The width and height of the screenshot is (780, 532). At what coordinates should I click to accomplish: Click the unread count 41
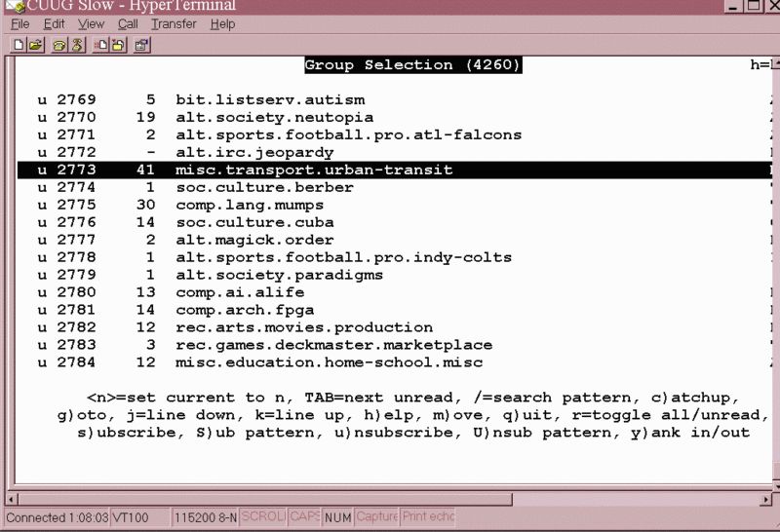click(x=145, y=170)
